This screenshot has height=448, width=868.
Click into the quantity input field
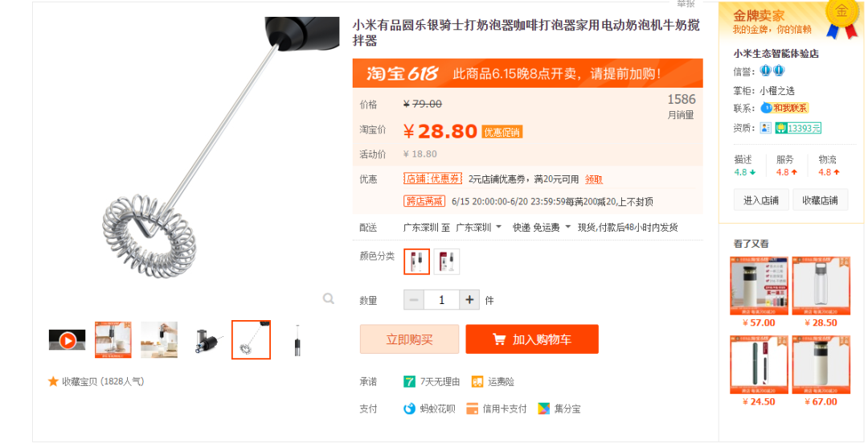[x=441, y=299]
